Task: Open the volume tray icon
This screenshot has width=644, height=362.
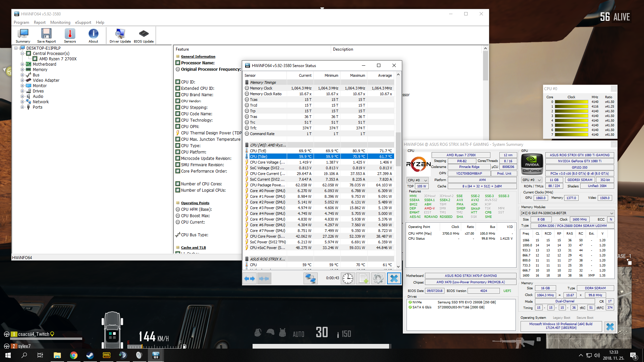Action: [597, 355]
